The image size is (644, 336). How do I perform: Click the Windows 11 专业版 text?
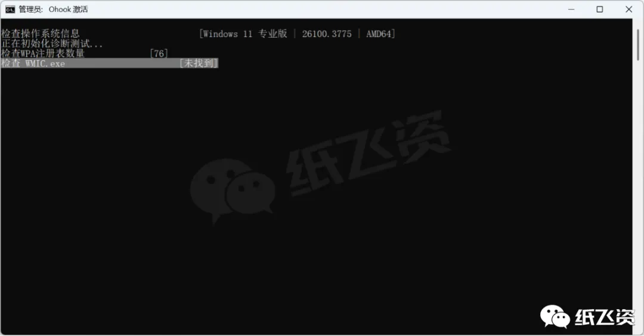(x=245, y=34)
